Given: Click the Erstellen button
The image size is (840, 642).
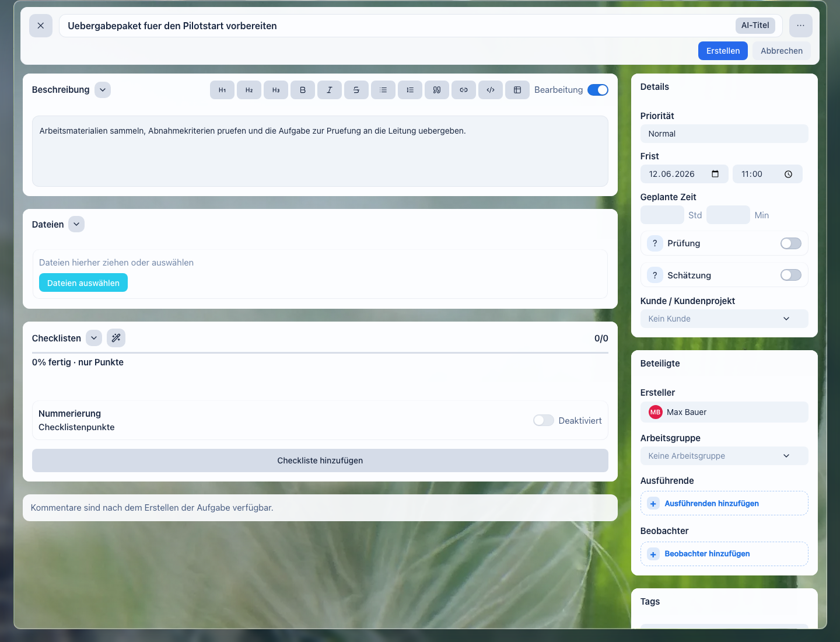Looking at the screenshot, I should click(723, 51).
